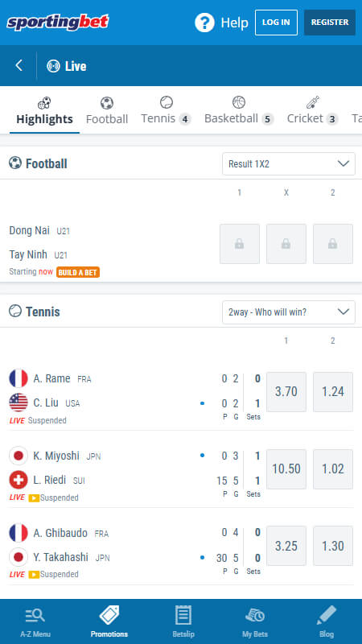Expand the Result 1X2 dropdown
This screenshot has height=644, width=362.
tap(289, 164)
